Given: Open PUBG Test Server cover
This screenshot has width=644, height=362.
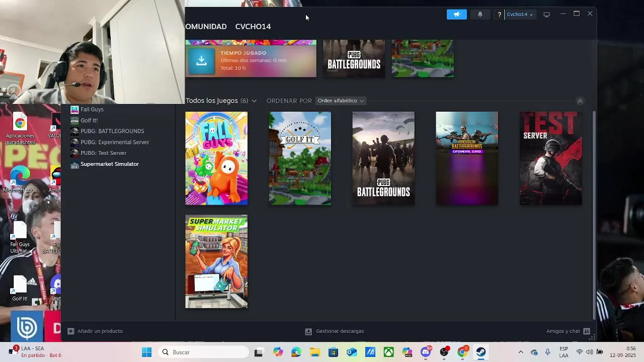Looking at the screenshot, I should [550, 158].
